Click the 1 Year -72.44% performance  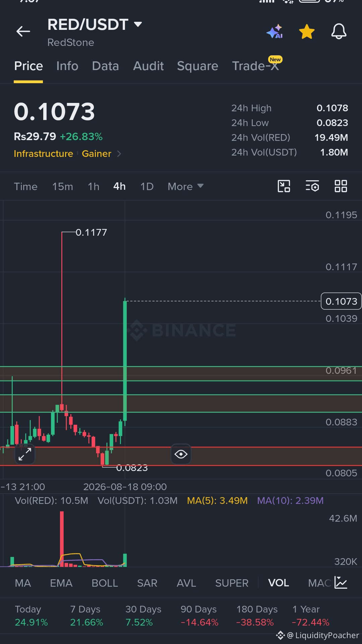coord(310,616)
